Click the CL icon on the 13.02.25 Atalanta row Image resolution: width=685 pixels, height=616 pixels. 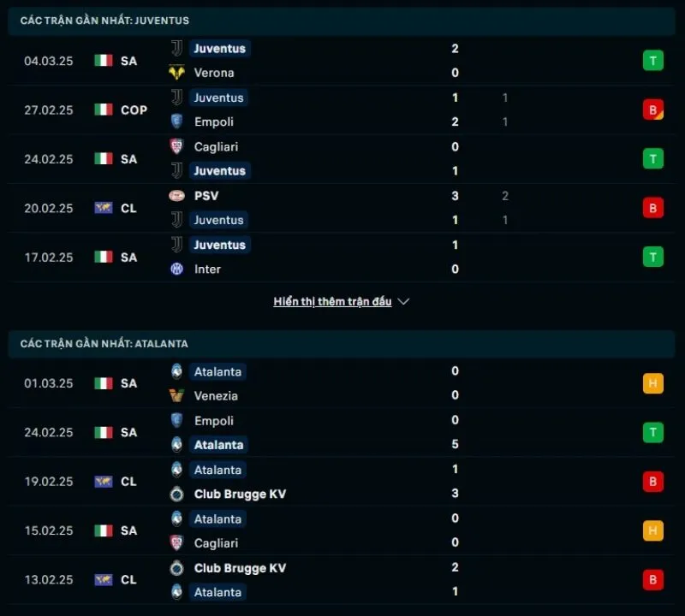click(104, 579)
